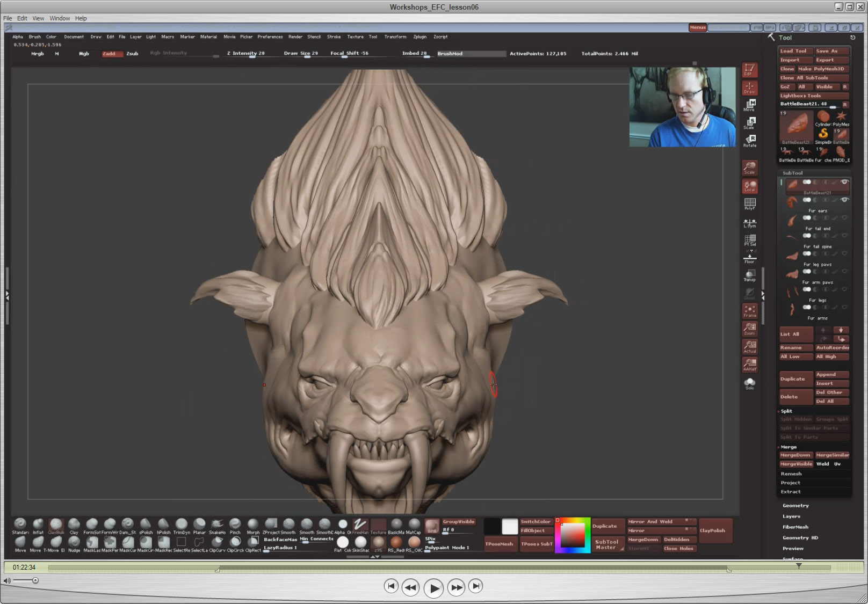Activate Draw mode button
This screenshot has height=604, width=868.
[750, 88]
